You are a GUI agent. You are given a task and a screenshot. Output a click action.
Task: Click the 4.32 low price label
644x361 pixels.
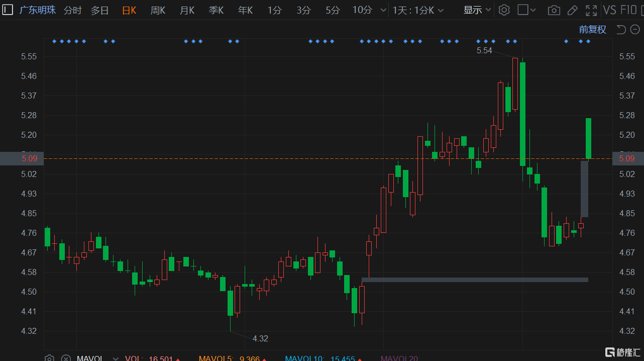coord(260,338)
